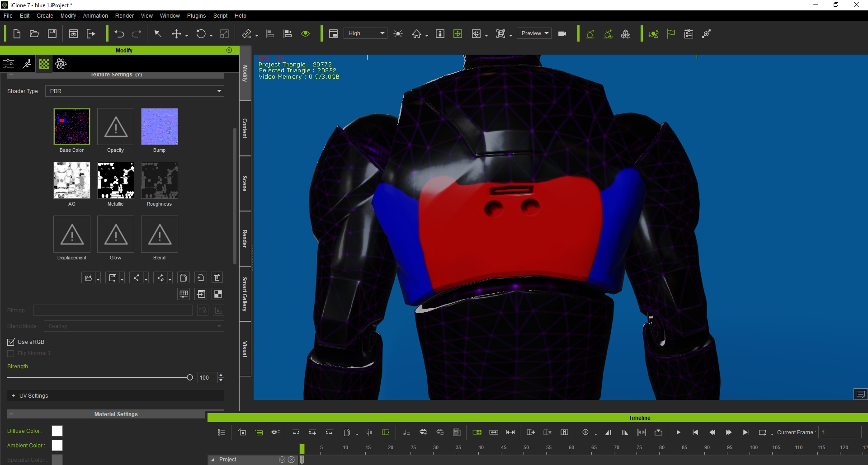The image size is (868, 465).
Task: Click the green flag toolbar icon
Action: (671, 34)
